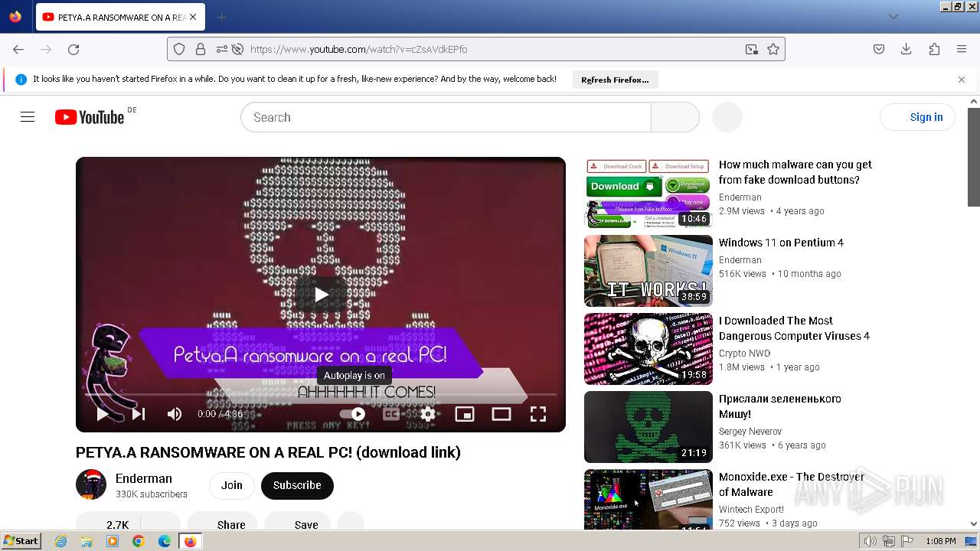Focus the YouTube Search box
This screenshot has height=551, width=980.
(x=446, y=117)
